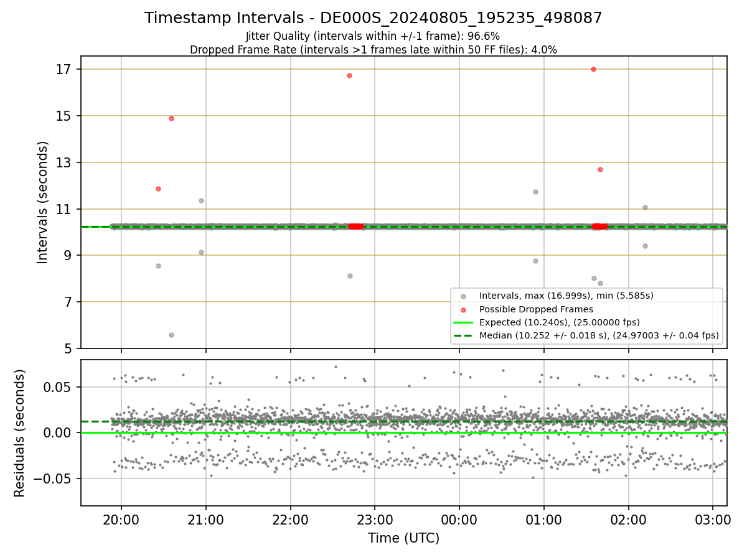Click the 'Intervals (seconds)' y-axis label
The image size is (747, 560).
(x=43, y=202)
